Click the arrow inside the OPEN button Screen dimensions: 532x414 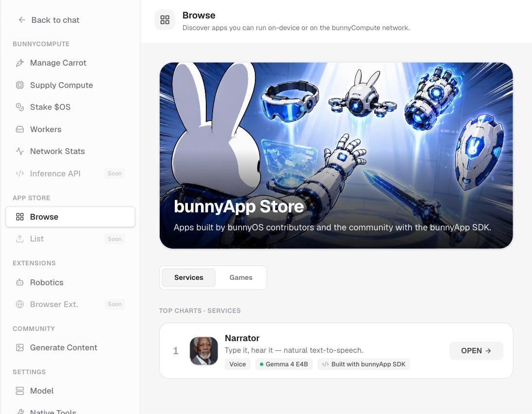tap(488, 351)
